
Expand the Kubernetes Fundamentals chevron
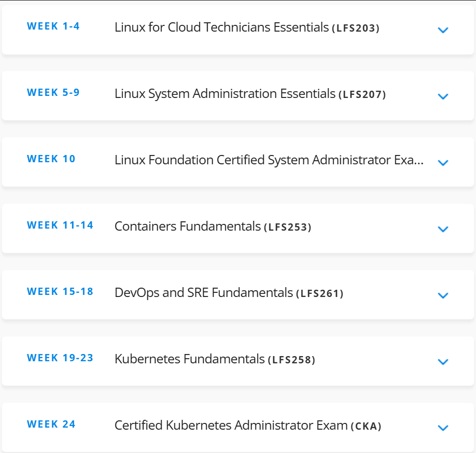443,362
